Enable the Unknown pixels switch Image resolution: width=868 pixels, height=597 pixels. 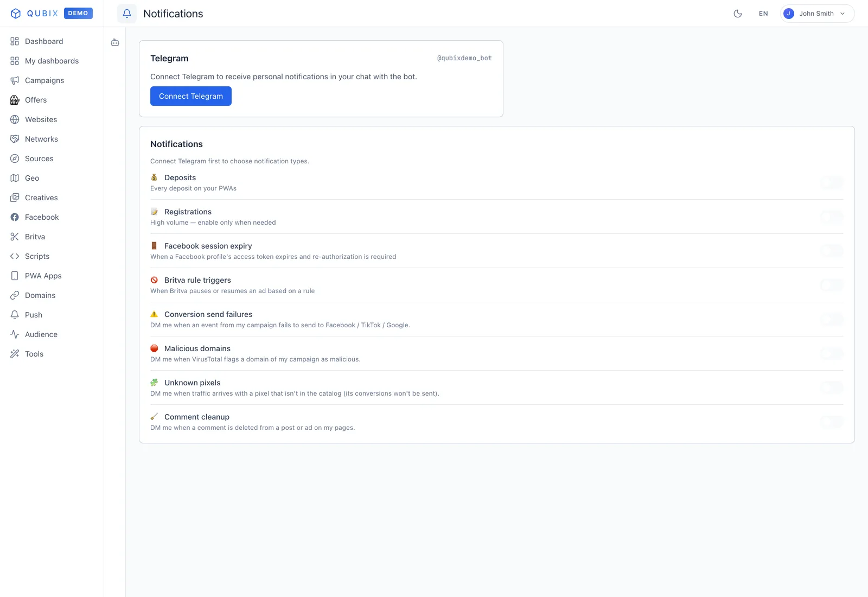click(832, 388)
